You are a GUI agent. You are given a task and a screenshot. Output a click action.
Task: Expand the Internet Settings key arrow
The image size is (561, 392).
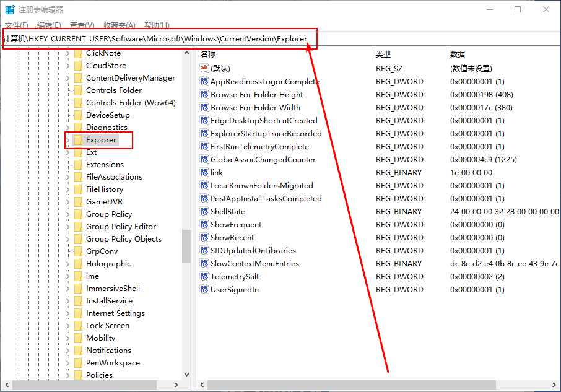pos(68,313)
